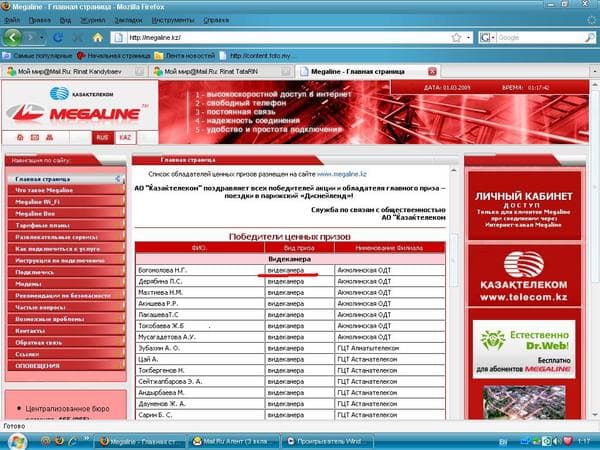Open the Частые вопросы menu item
This screenshot has height=450, width=600.
coord(66,307)
